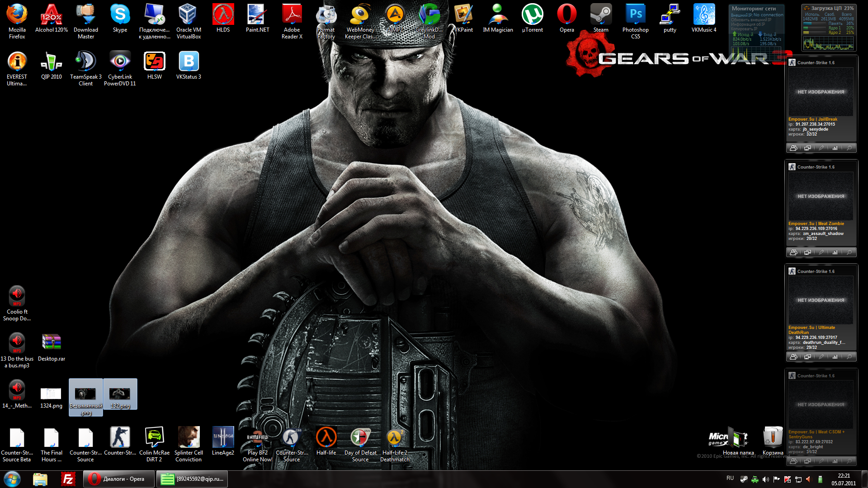Click the pencil edit icon in Ultimate DeathRun gadget
This screenshot has height=488, width=868.
tap(821, 357)
